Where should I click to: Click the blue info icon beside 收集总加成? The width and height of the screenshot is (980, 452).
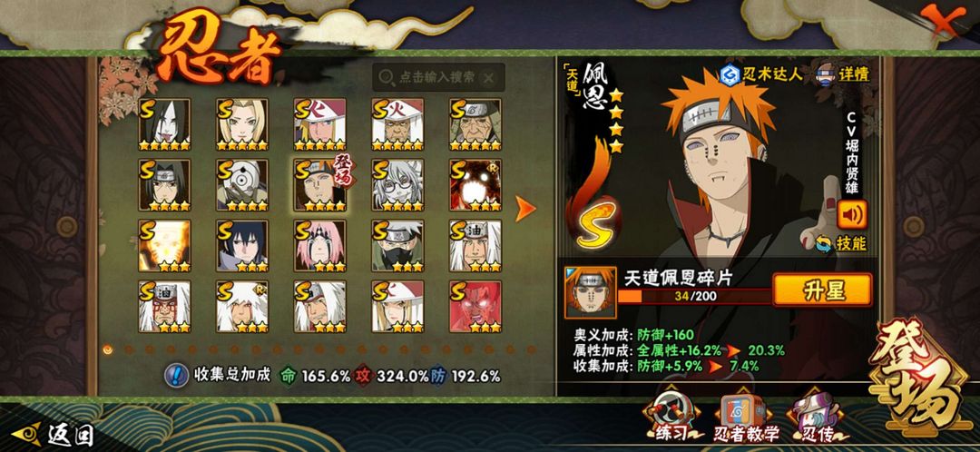pyautogui.click(x=177, y=375)
